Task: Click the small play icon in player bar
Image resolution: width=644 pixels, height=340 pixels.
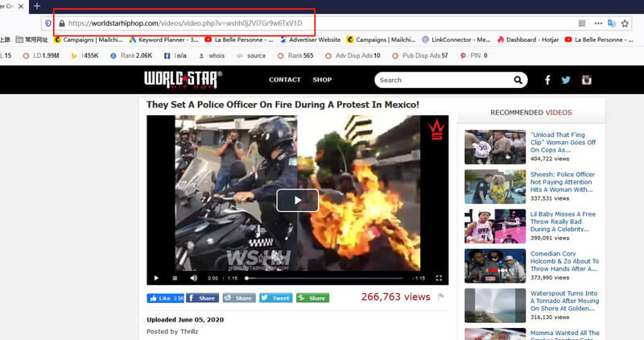Action: tap(156, 278)
